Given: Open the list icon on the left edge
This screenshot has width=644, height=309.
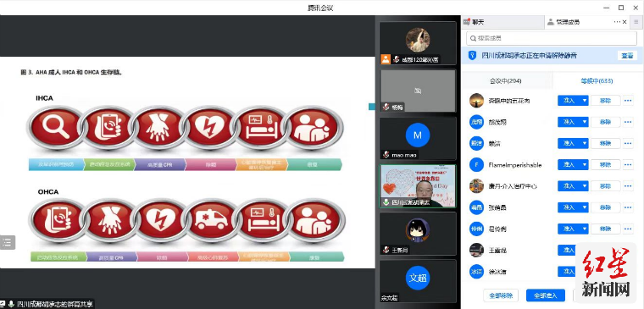Looking at the screenshot, I should (x=7, y=242).
